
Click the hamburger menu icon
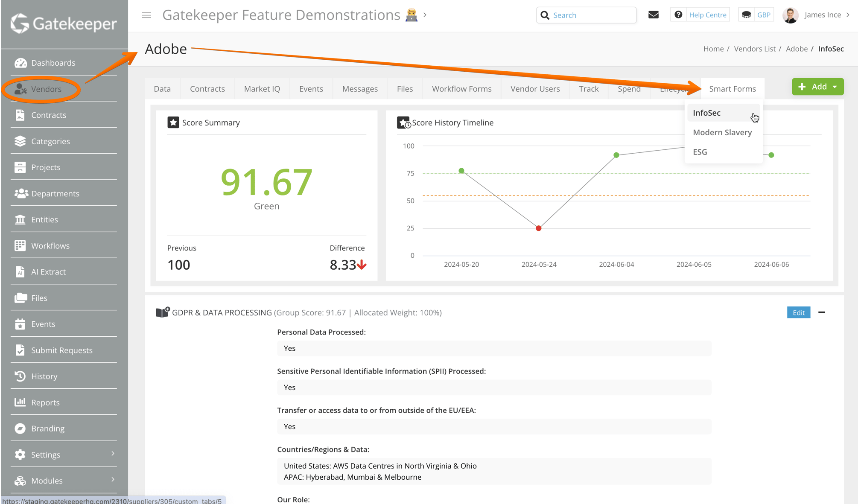146,15
